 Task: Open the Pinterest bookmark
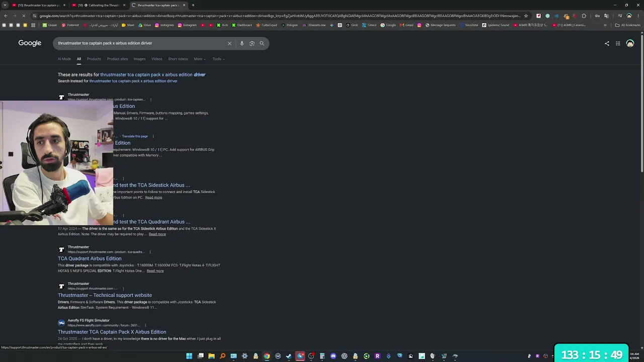pyautogui.click(x=70, y=25)
